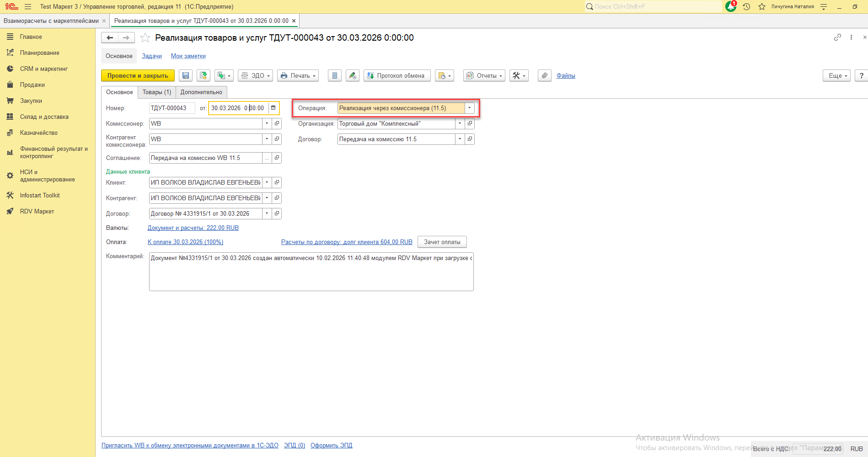Open Расчеты по договору debt link

(x=347, y=242)
